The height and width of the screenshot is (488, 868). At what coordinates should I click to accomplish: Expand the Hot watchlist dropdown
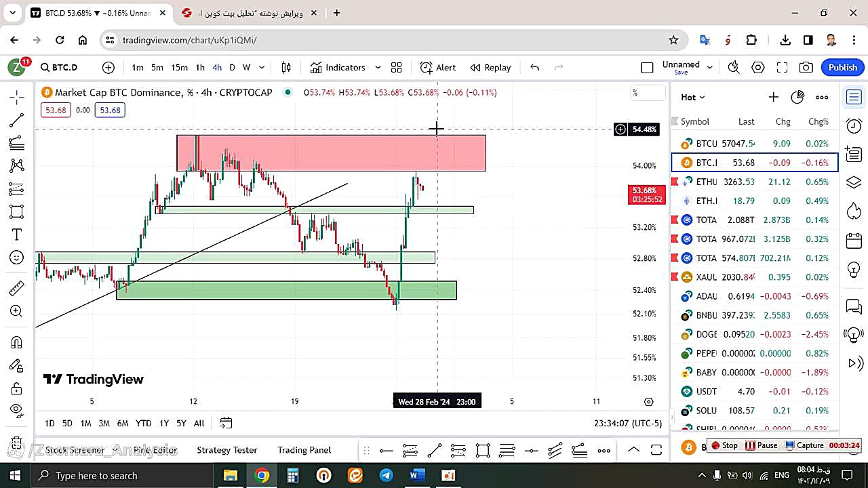tap(693, 97)
